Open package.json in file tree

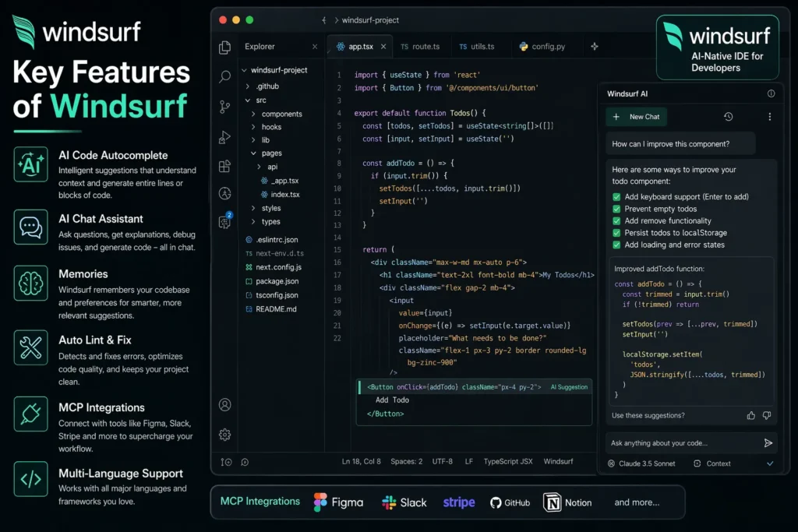272,281
